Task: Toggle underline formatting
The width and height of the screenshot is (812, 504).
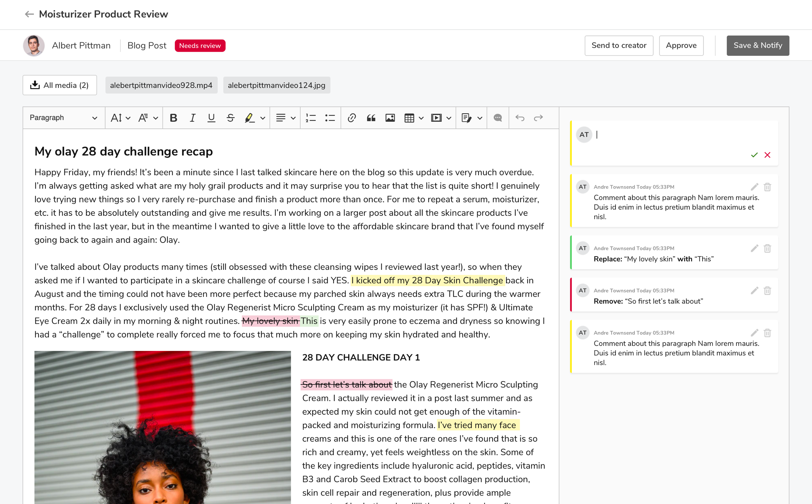Action: pos(211,118)
